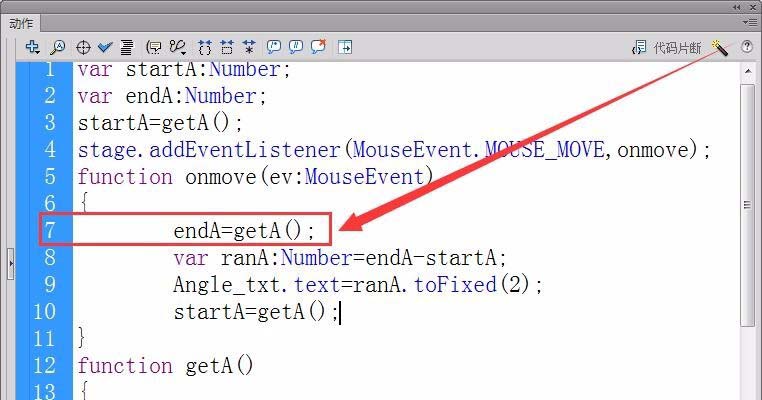
Task: Click the 'startA=getA();' statement on line 3
Action: click(x=160, y=122)
